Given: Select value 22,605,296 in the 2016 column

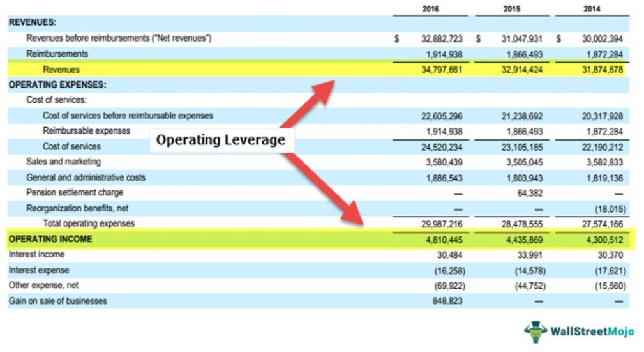Looking at the screenshot, I should click(442, 116).
